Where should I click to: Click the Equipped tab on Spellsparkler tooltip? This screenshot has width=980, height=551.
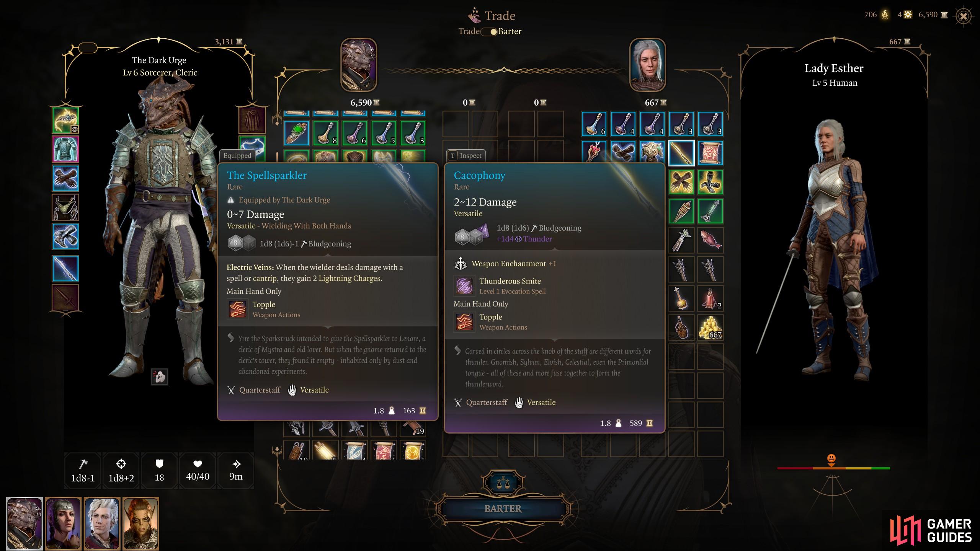[x=237, y=156]
